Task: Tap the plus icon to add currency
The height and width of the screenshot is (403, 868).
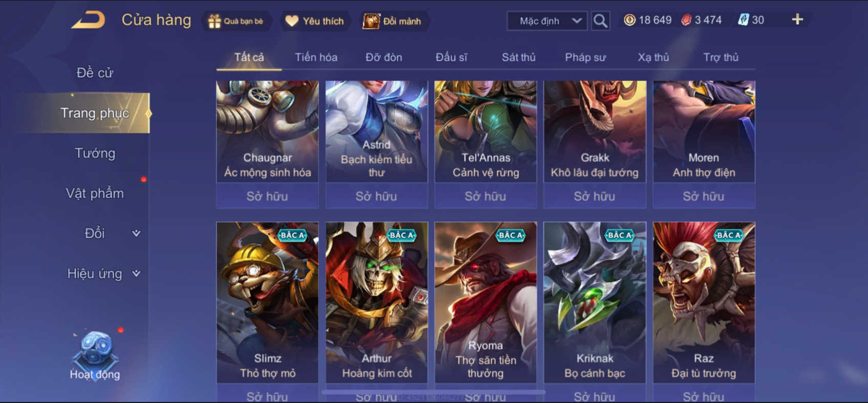Action: pos(797,19)
